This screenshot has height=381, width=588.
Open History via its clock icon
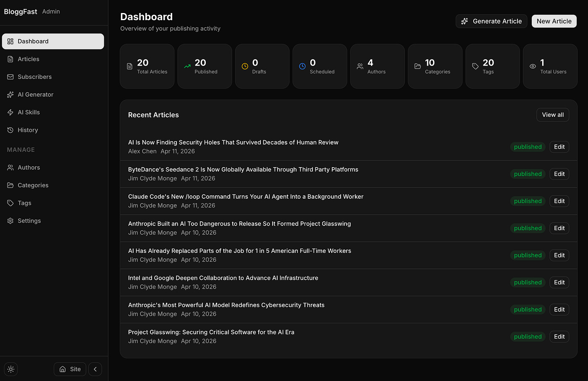coord(10,130)
